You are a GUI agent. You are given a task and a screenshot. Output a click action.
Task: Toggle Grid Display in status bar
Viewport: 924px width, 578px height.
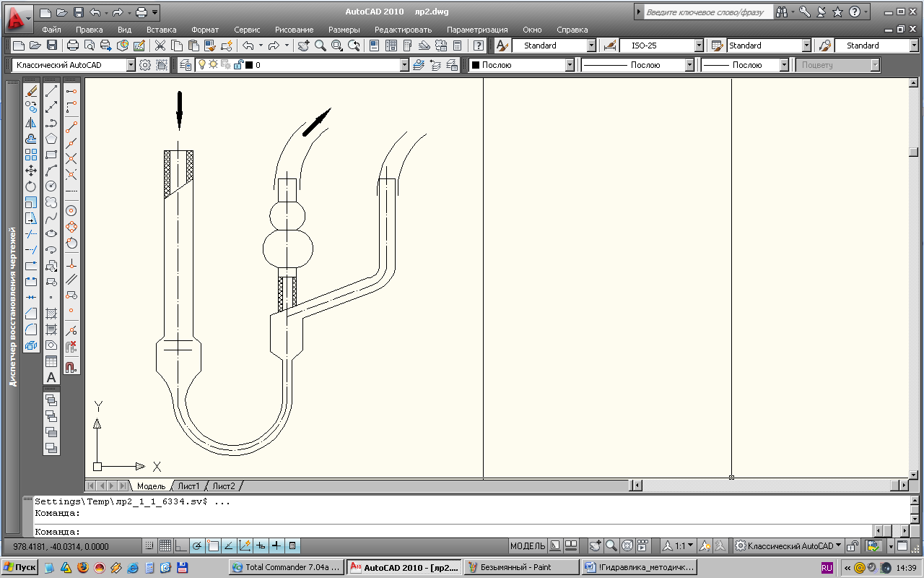point(165,545)
